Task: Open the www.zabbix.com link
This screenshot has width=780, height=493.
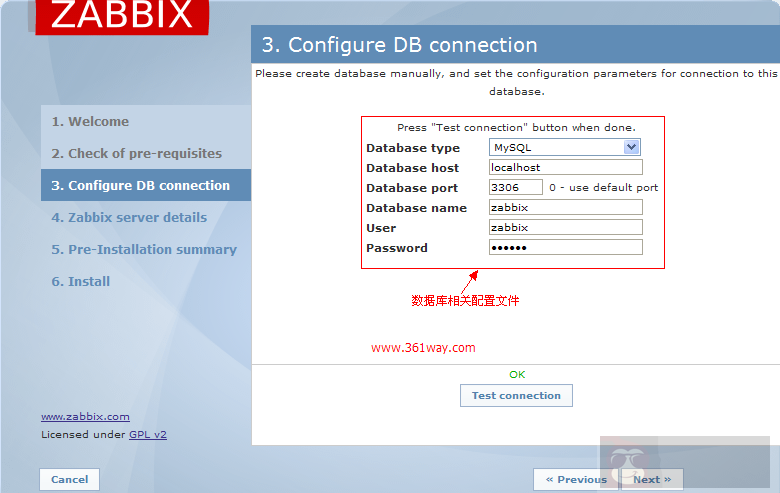Action: point(86,417)
